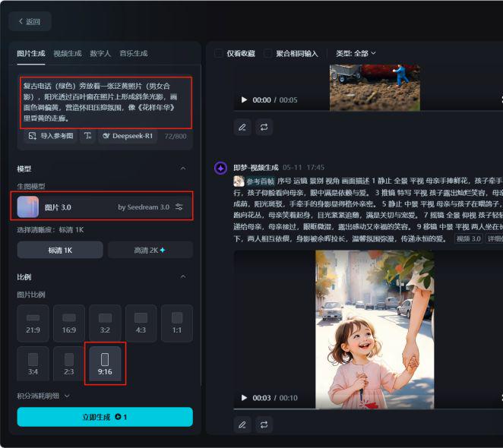Enable the 仅看收藏 checkbox
Viewport: 503px width, 448px height.
click(219, 53)
